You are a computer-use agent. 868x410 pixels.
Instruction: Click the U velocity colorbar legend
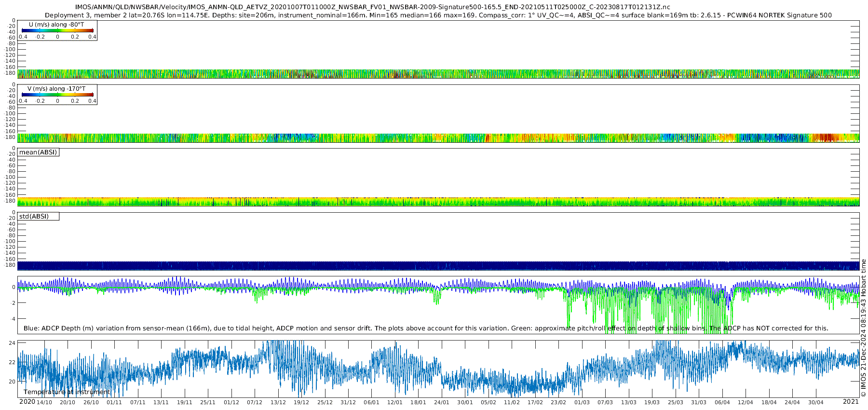(x=57, y=30)
